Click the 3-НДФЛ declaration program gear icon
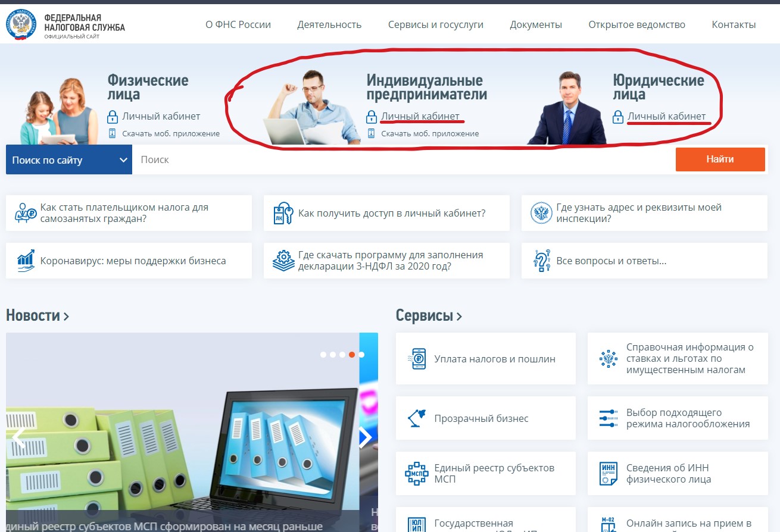The width and height of the screenshot is (780, 532). point(283,261)
